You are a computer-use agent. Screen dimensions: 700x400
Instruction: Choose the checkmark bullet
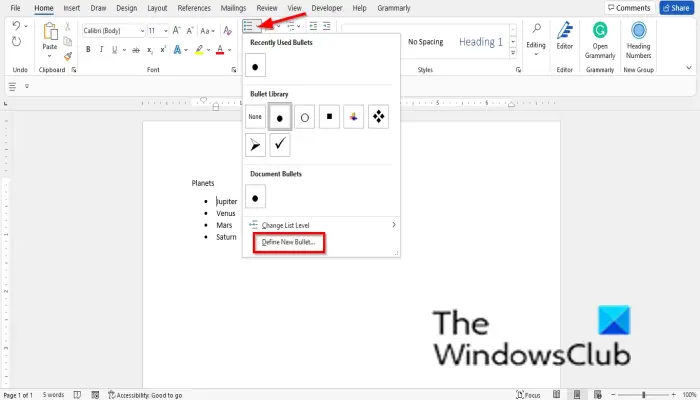pyautogui.click(x=280, y=145)
